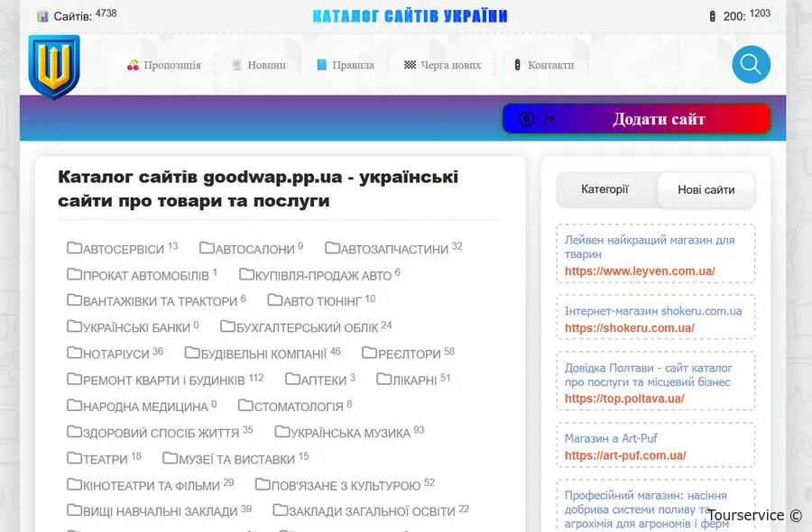Screen dimensions: 812x532
Task: Open the Кінотеатри та фільми category
Action: tap(150, 484)
